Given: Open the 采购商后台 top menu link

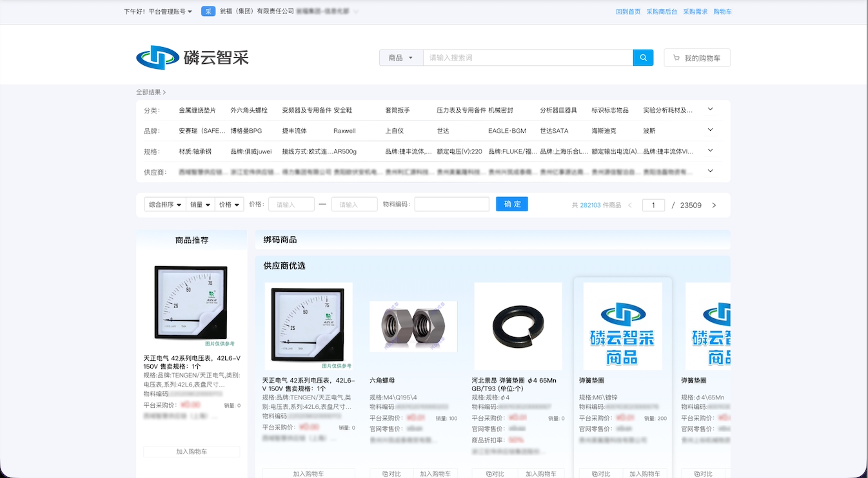Looking at the screenshot, I should [x=662, y=12].
